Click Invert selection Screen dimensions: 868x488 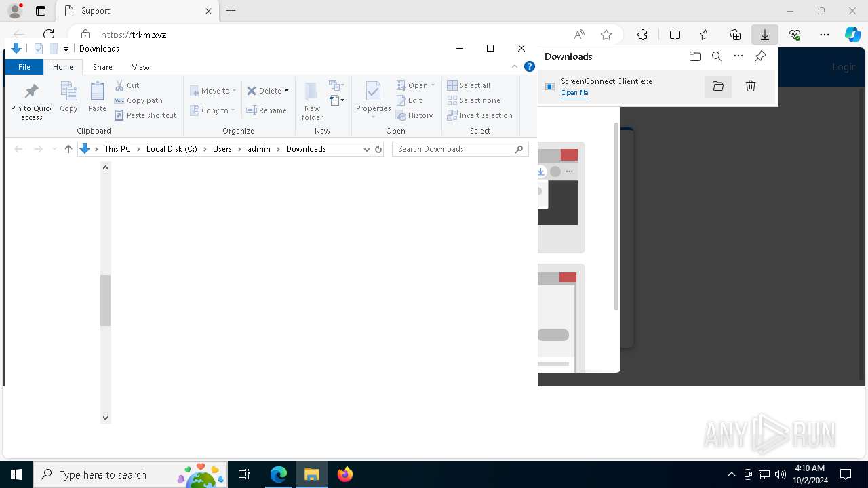coord(479,115)
